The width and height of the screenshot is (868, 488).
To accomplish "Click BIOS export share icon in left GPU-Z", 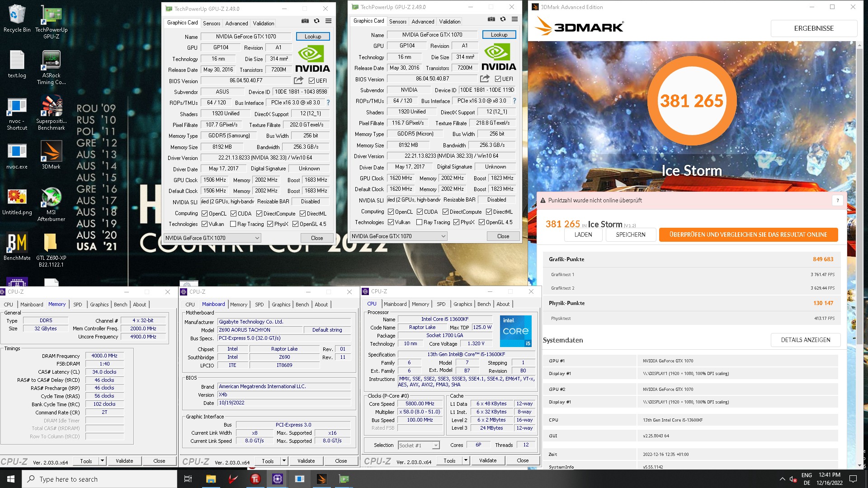I will (x=298, y=80).
